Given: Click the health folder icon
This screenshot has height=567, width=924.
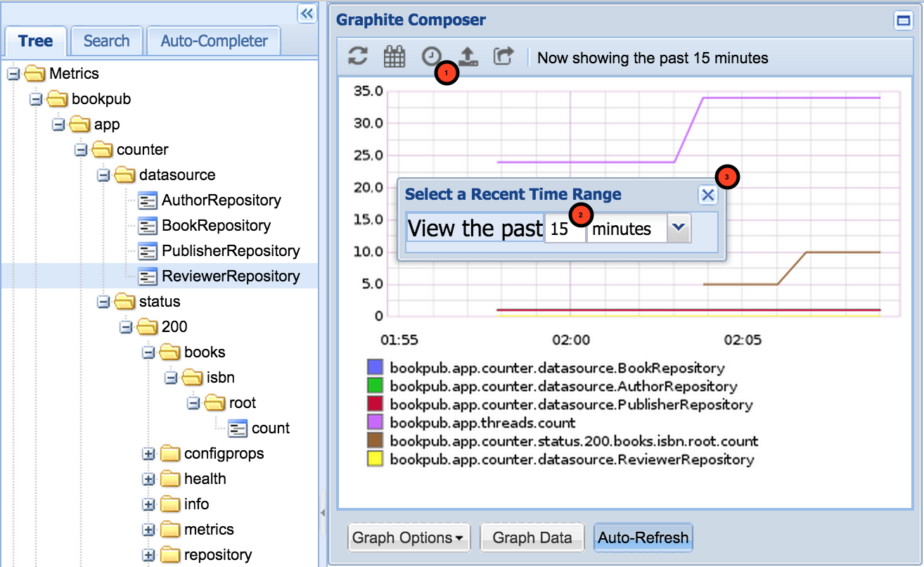Looking at the screenshot, I should (169, 479).
